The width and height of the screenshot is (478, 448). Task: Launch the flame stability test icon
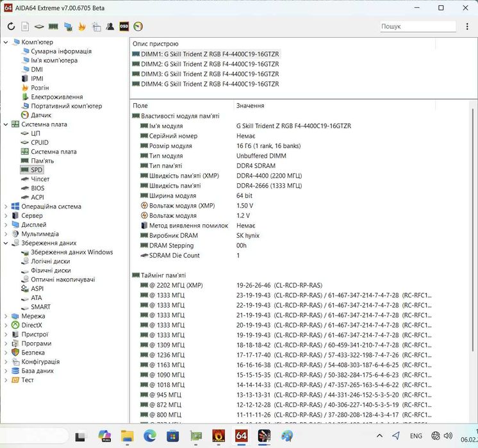[82, 26]
